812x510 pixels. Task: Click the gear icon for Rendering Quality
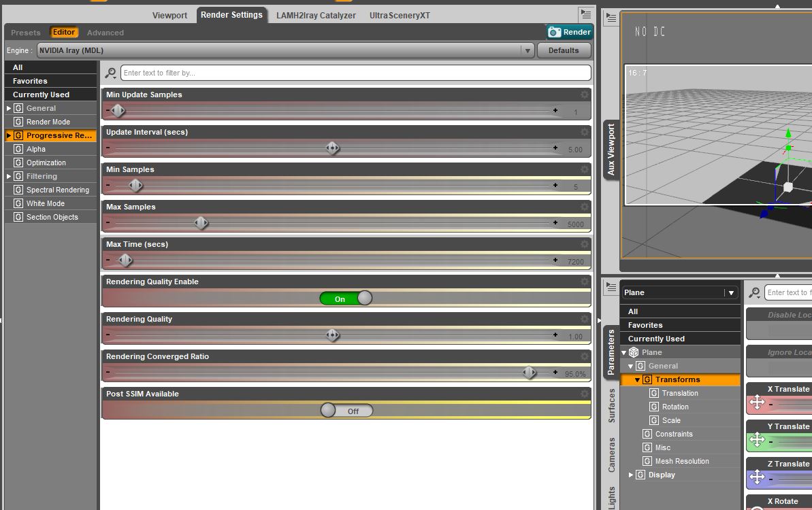tap(585, 319)
